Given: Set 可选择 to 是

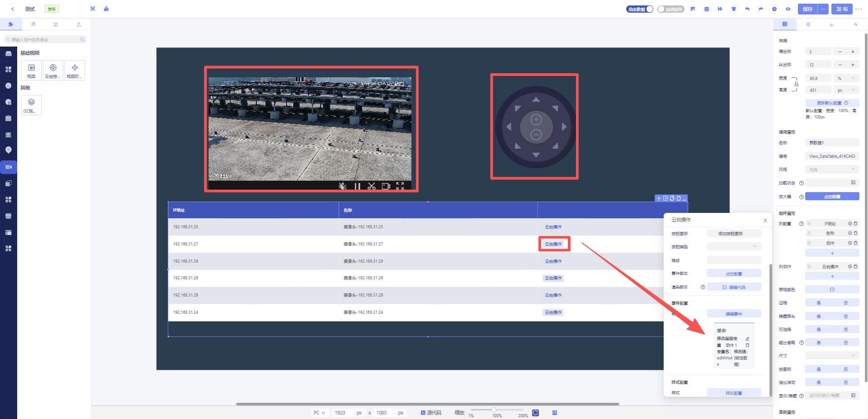Looking at the screenshot, I should coord(819,330).
